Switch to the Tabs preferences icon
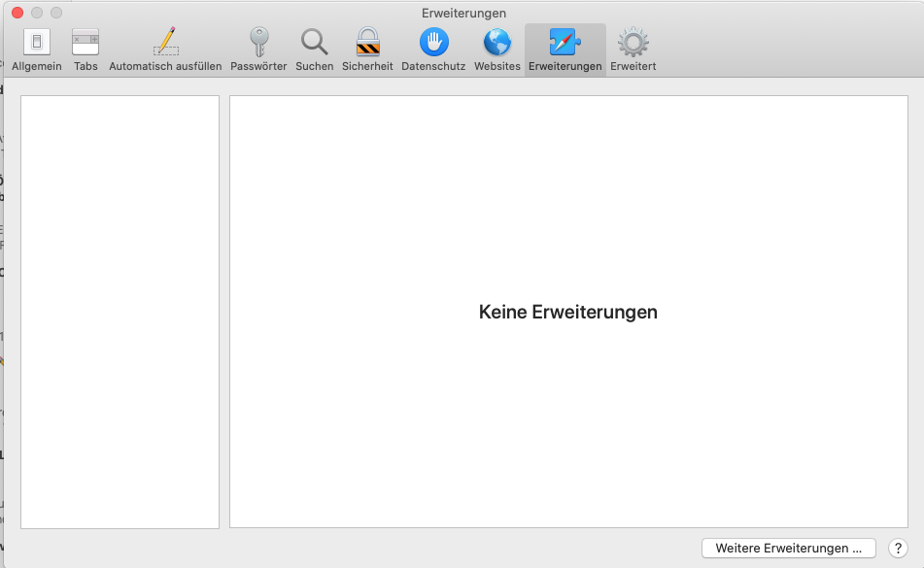 coord(86,43)
